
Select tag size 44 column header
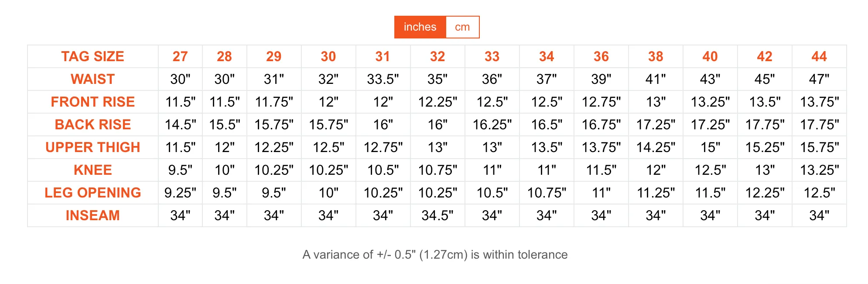pos(819,56)
